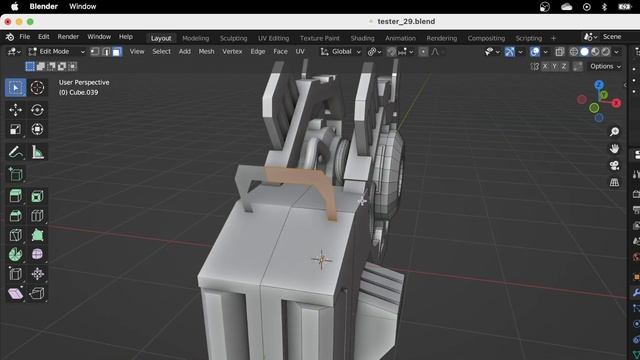Toggle Y axis mirror

click(x=554, y=66)
